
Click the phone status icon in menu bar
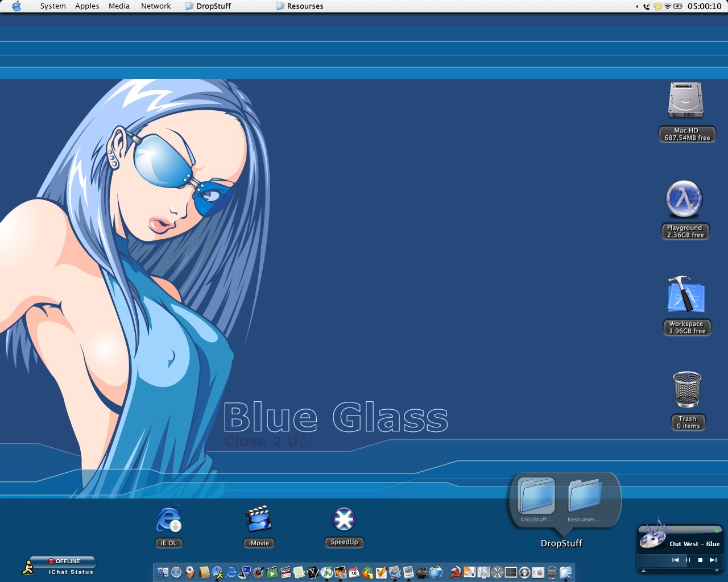(x=647, y=6)
